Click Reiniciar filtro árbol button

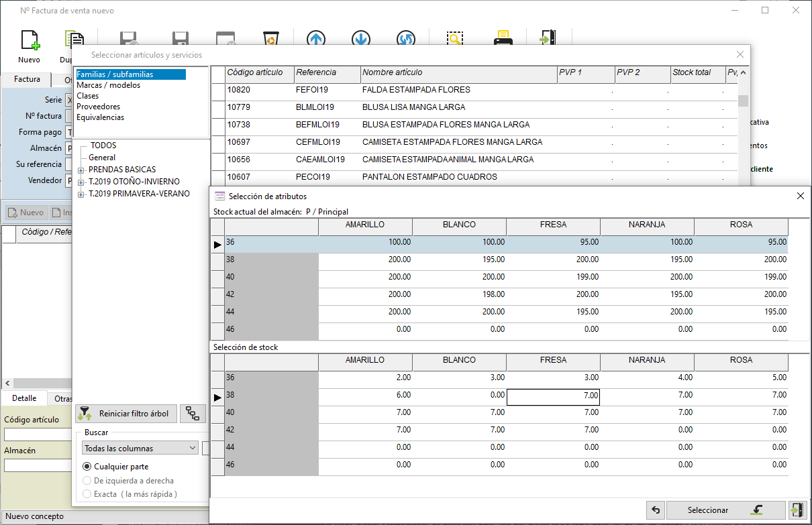(125, 414)
